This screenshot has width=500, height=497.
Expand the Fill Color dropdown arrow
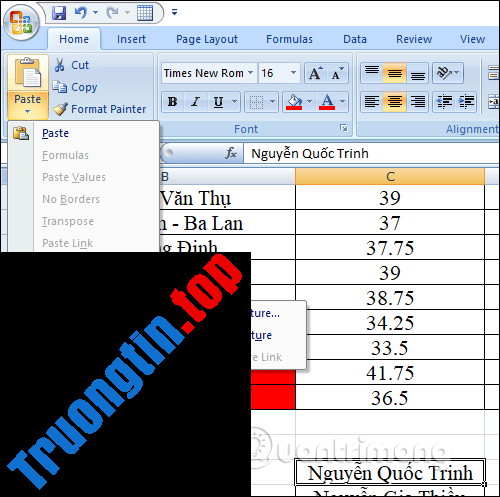309,102
